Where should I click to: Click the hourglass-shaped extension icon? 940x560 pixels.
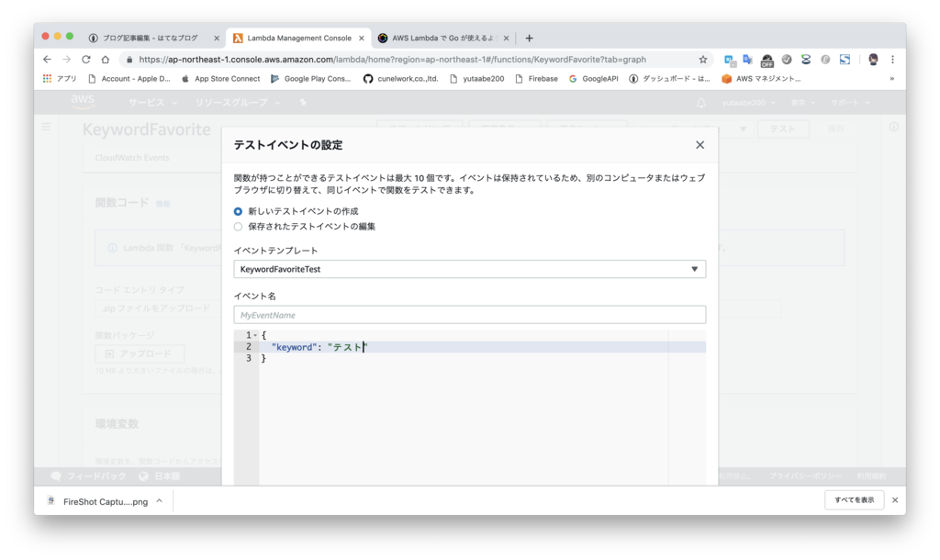click(x=806, y=60)
